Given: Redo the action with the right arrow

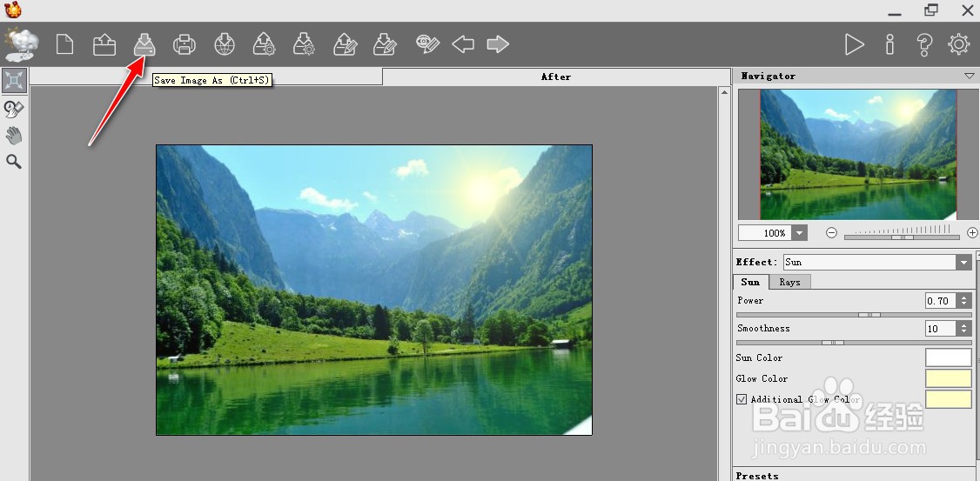Looking at the screenshot, I should pos(498,44).
